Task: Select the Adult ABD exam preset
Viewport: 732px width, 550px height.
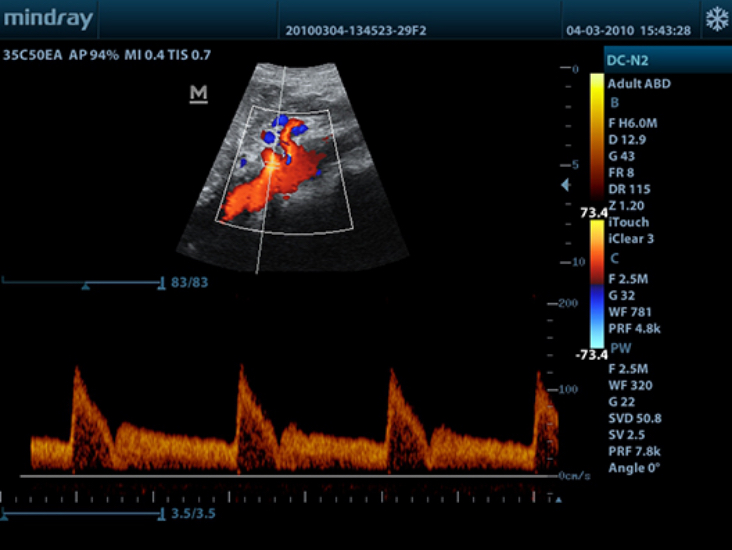Action: click(x=639, y=84)
